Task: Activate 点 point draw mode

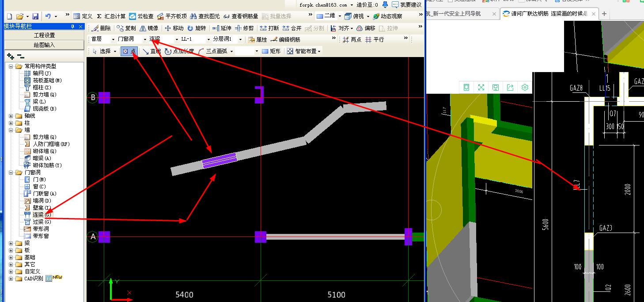Action: pyautogui.click(x=129, y=51)
